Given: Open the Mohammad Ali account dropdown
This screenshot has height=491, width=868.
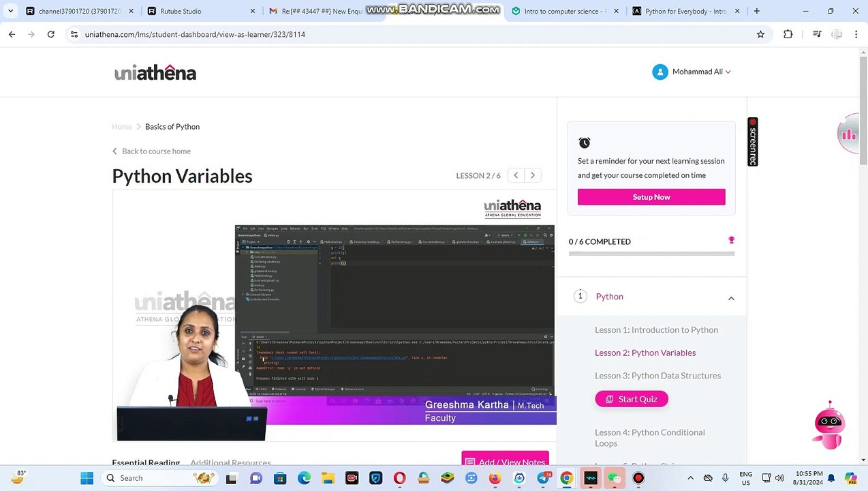Looking at the screenshot, I should click(x=701, y=72).
